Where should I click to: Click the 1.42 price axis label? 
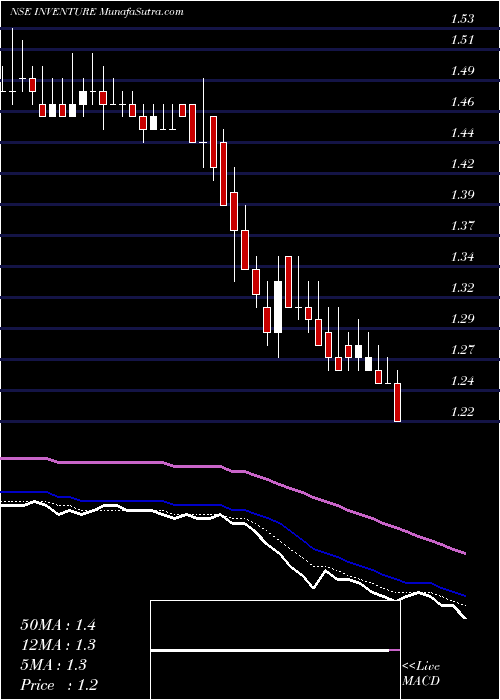(462, 164)
